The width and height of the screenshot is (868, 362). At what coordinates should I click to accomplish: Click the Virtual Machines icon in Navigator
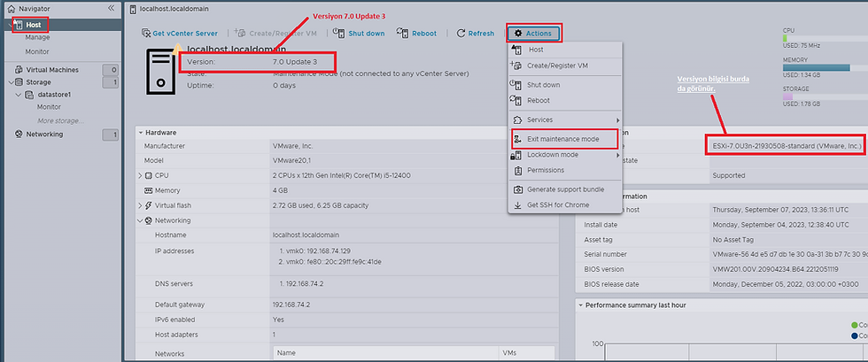point(19,70)
